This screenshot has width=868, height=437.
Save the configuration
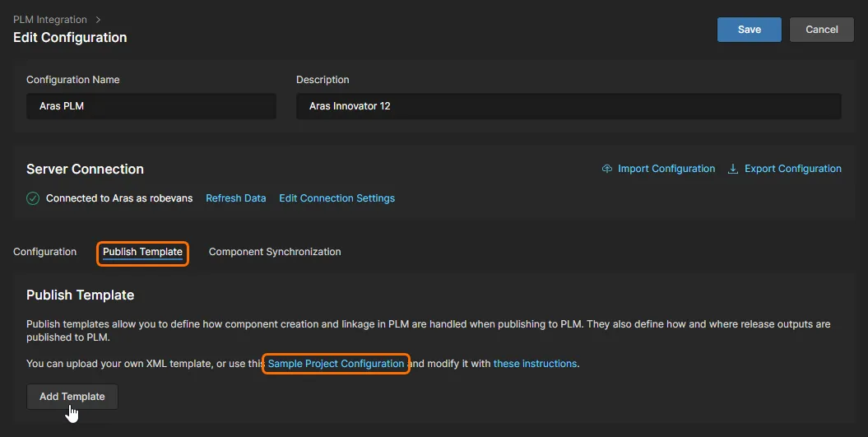click(749, 30)
